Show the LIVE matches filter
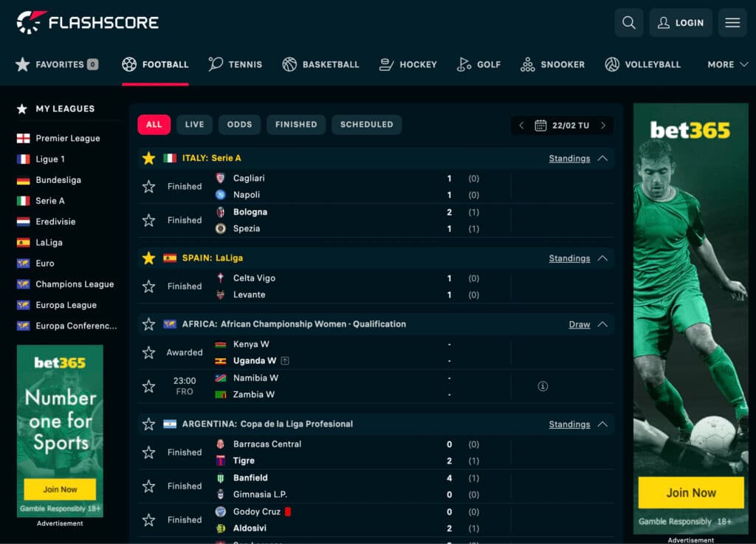 (194, 124)
